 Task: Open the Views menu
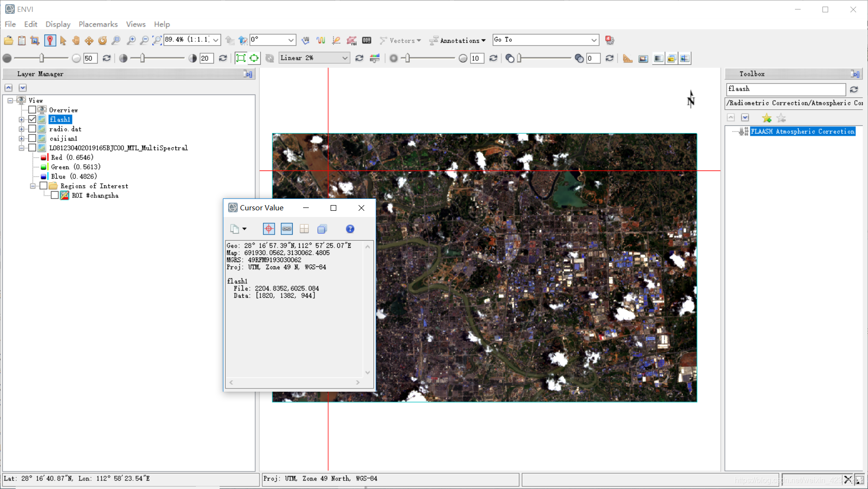pos(136,24)
